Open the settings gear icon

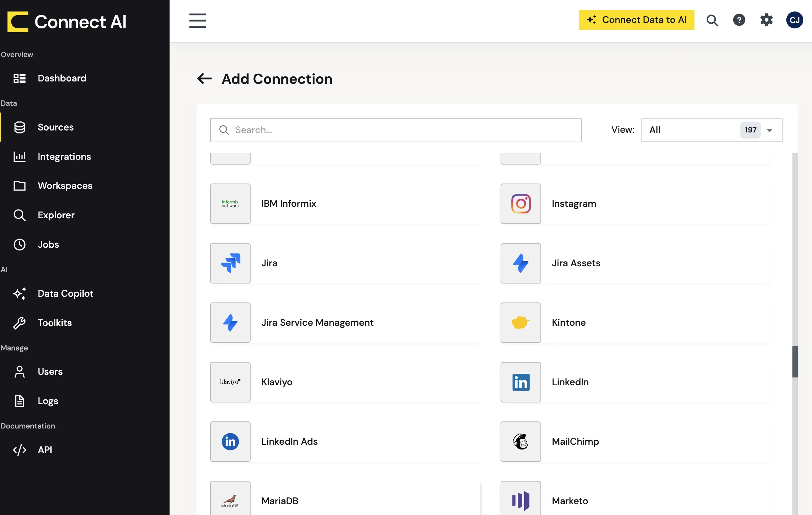tap(766, 20)
